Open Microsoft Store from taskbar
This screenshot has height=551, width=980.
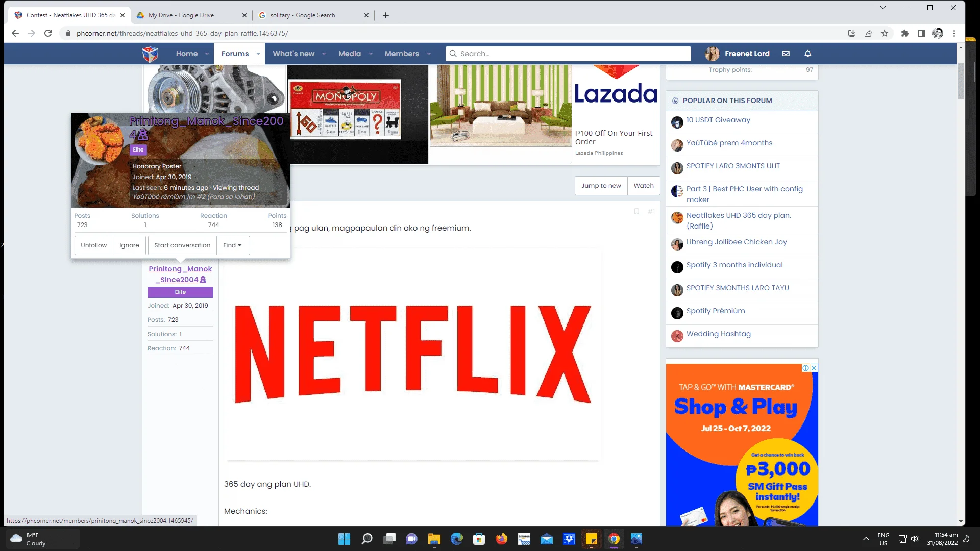point(479,539)
